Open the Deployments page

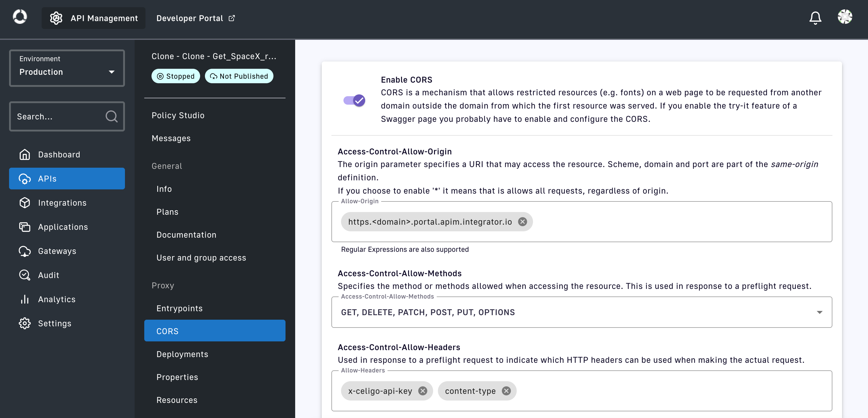point(215,354)
